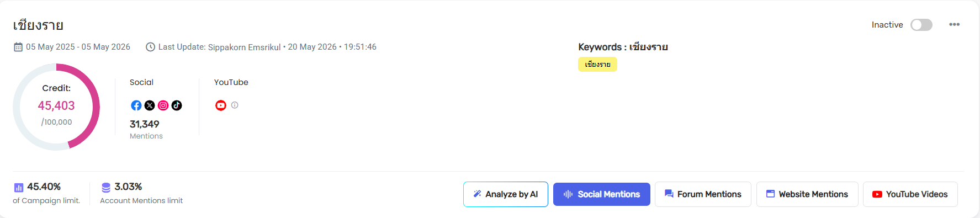980x218 pixels.
Task: Click the calendar date range icon
Action: click(x=18, y=47)
